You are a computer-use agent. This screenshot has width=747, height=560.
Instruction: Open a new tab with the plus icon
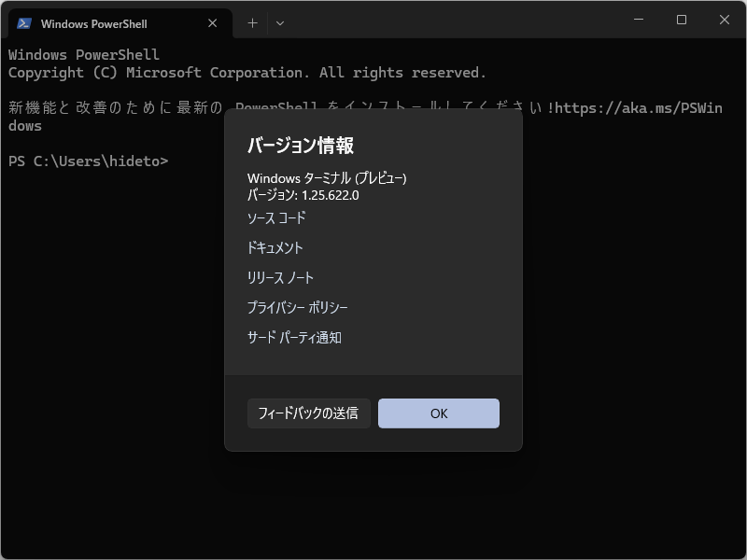[x=251, y=22]
